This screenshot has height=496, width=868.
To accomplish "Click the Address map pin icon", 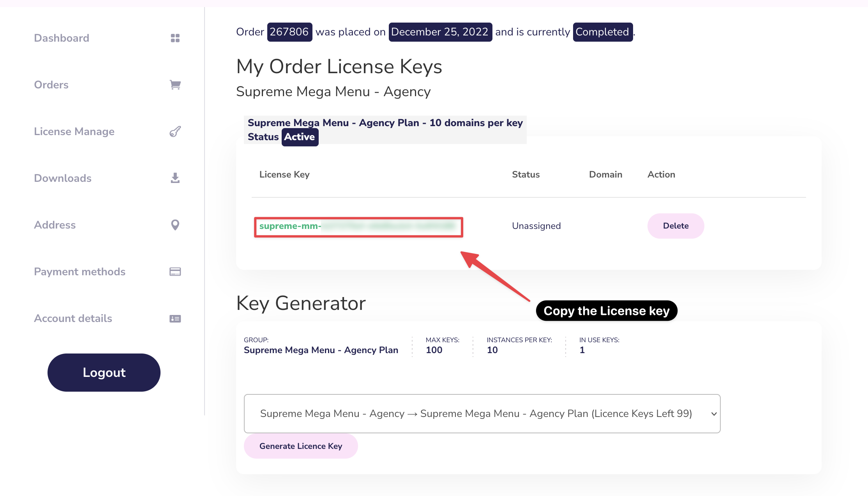I will click(x=175, y=225).
